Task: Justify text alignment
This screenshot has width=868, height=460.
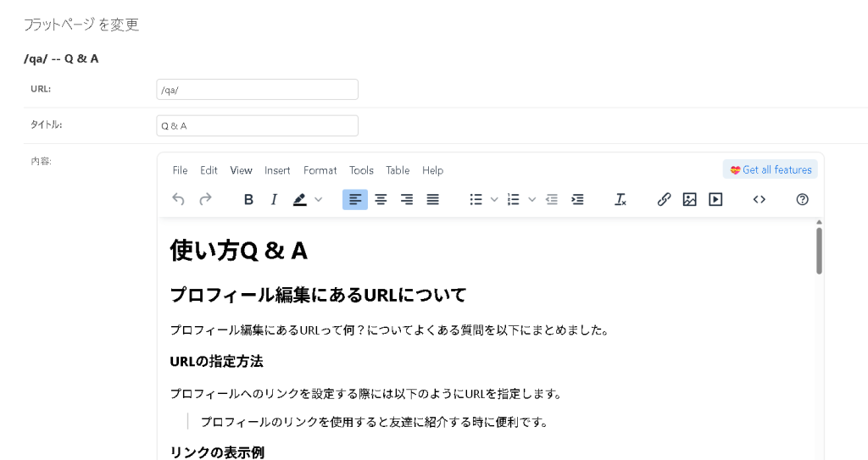Action: pyautogui.click(x=433, y=199)
